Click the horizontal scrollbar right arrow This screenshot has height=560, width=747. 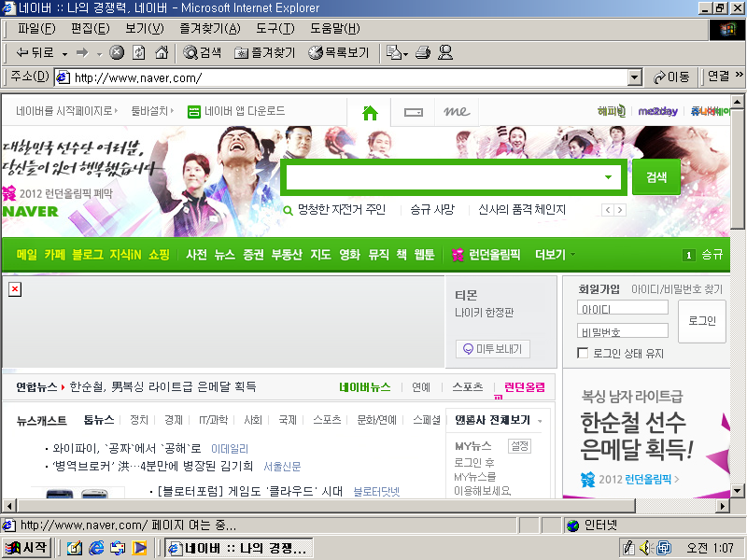point(723,506)
